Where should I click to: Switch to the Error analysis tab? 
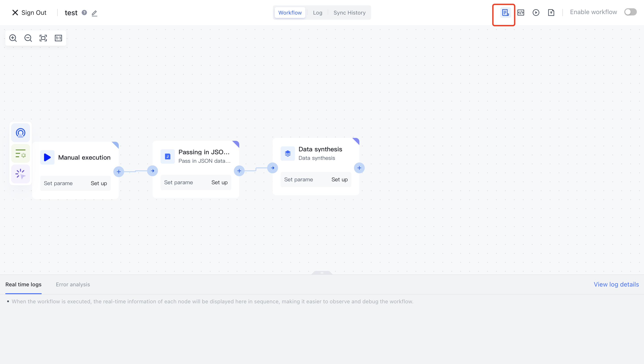73,284
